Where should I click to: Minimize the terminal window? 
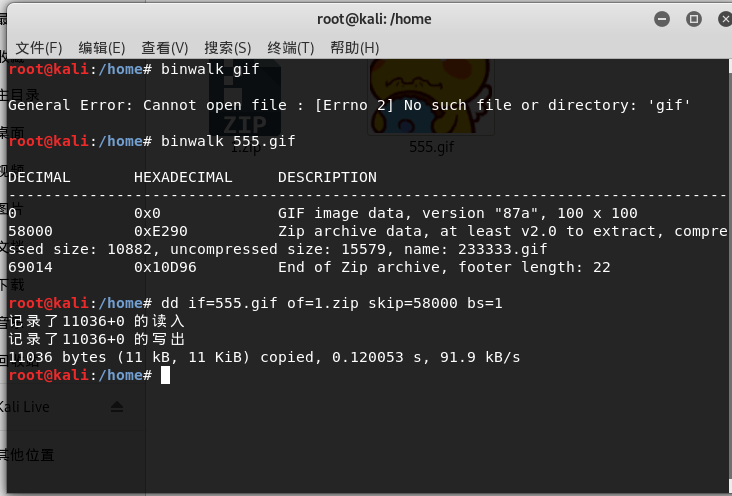pyautogui.click(x=663, y=19)
